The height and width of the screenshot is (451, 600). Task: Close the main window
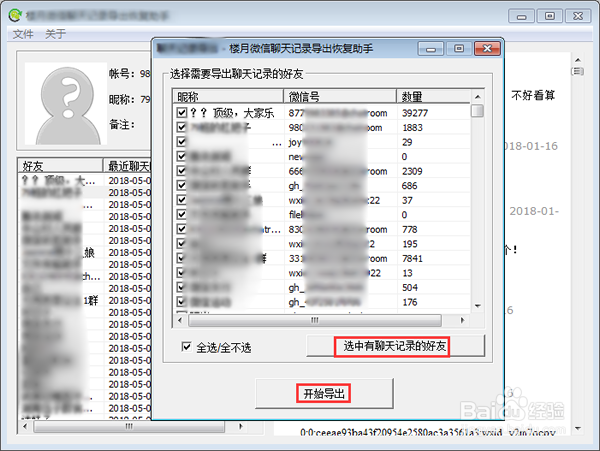click(x=578, y=16)
